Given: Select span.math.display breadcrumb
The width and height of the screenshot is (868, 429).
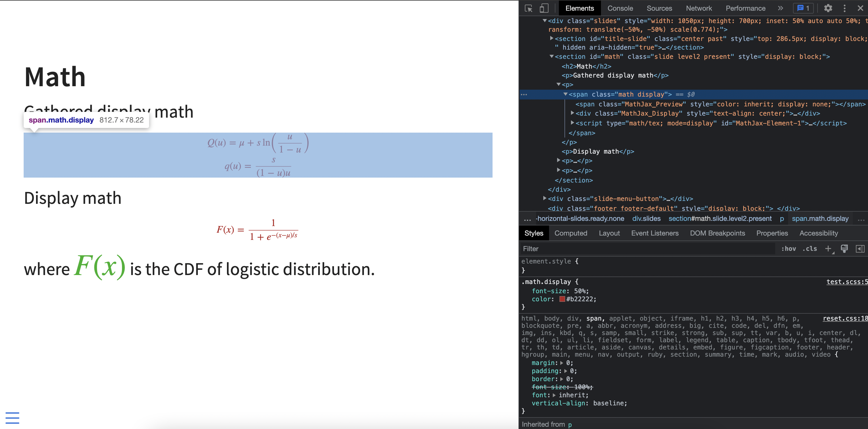Looking at the screenshot, I should (x=820, y=218).
